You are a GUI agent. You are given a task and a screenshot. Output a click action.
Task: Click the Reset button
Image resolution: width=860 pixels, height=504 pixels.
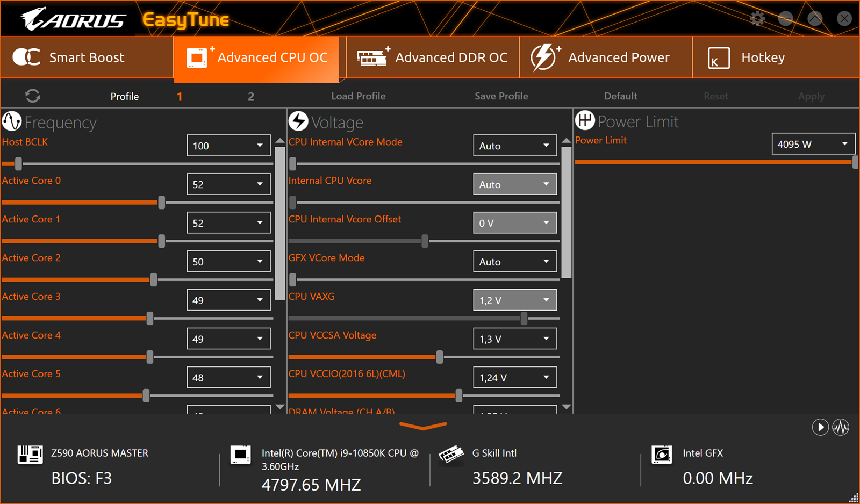click(716, 96)
